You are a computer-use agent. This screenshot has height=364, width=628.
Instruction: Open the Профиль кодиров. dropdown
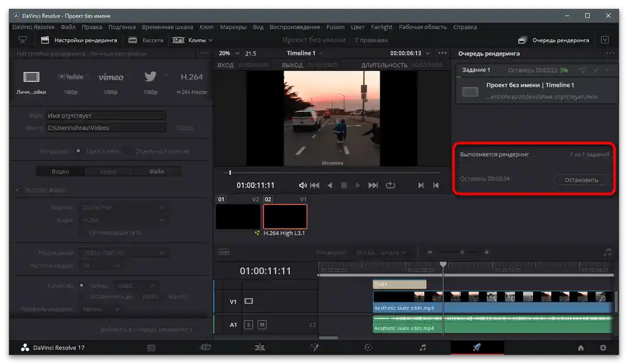[x=101, y=309]
